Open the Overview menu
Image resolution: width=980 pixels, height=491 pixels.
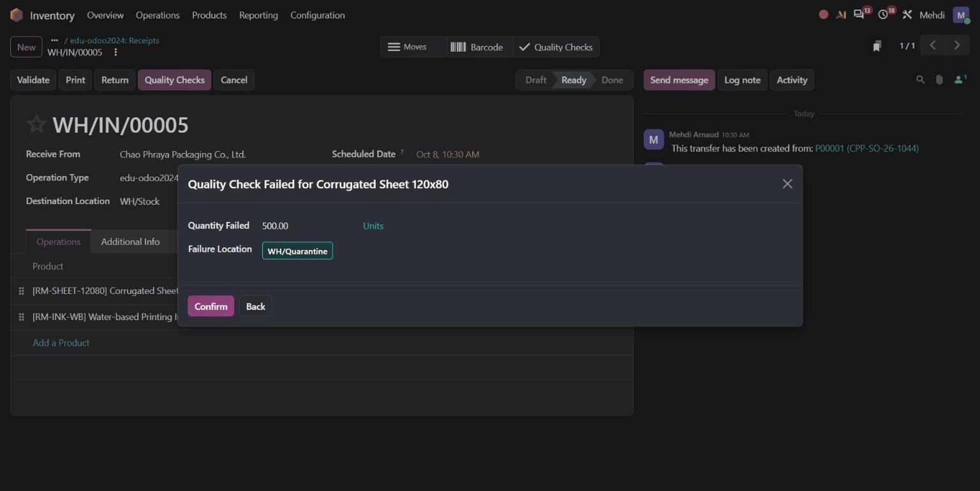[105, 15]
